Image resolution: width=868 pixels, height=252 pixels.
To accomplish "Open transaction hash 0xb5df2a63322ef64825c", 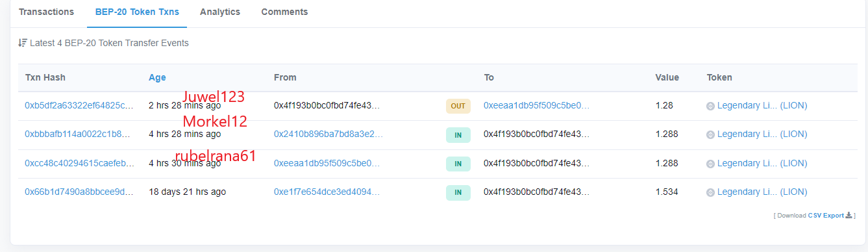I will [79, 105].
